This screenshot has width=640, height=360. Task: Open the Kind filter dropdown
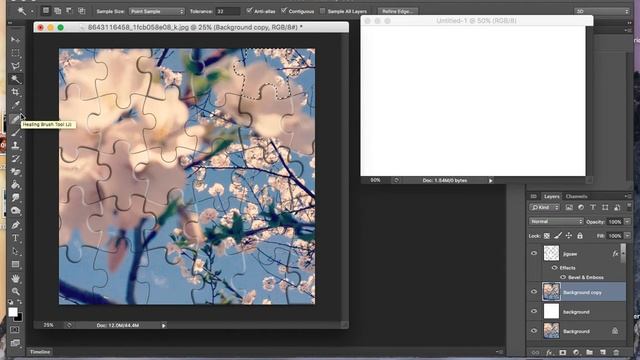(544, 207)
